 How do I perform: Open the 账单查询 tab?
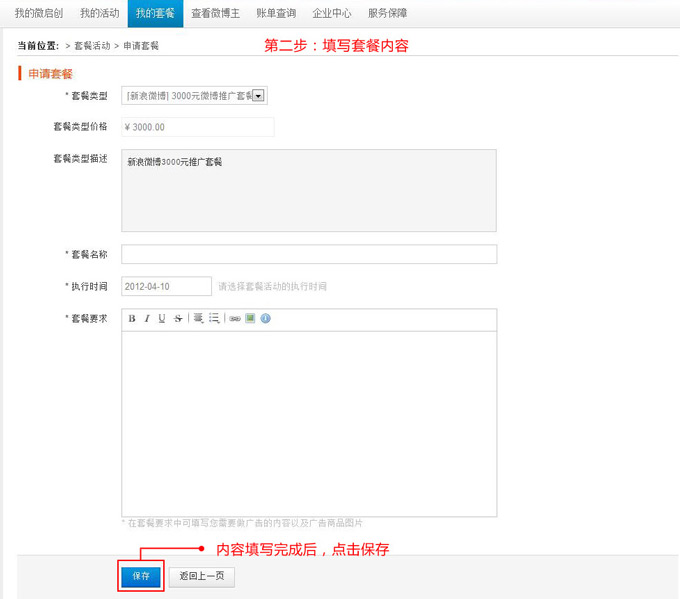point(276,13)
